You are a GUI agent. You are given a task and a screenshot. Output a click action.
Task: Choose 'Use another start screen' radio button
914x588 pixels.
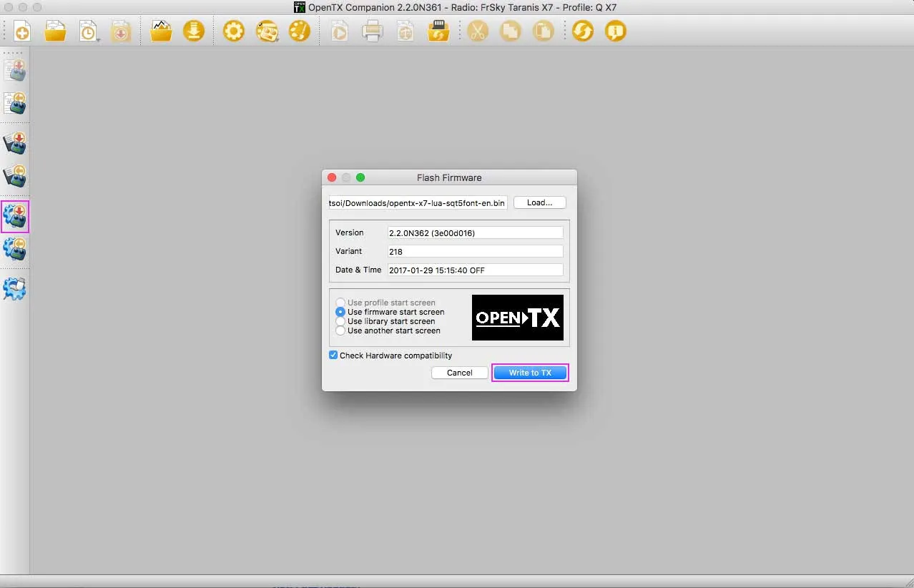point(341,330)
